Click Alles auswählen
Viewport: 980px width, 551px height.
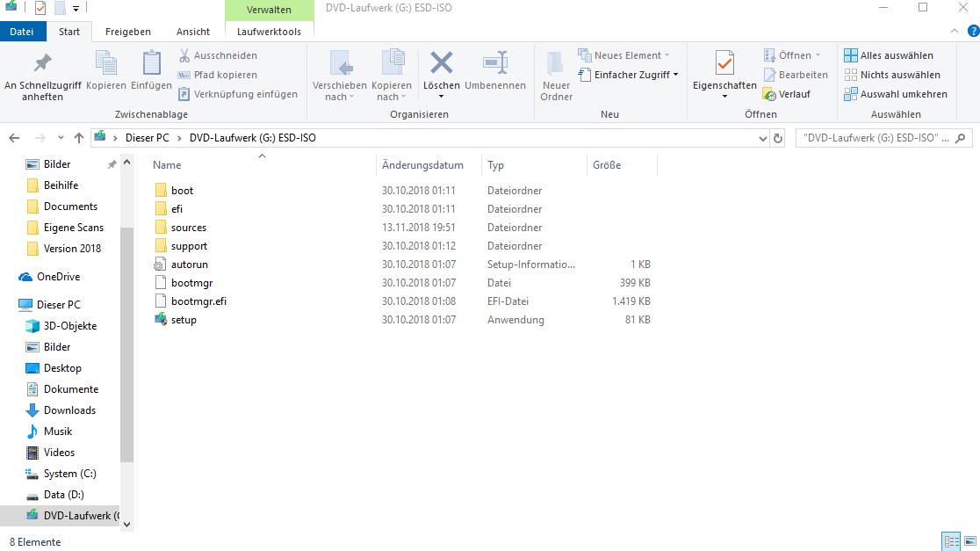(x=888, y=55)
